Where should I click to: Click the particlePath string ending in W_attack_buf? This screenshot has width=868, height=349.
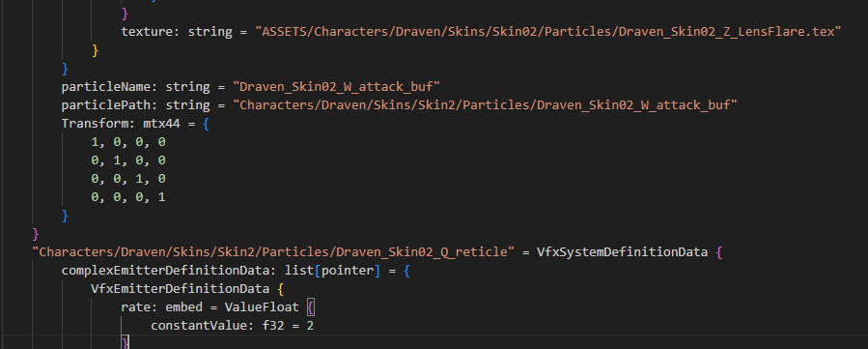[485, 105]
